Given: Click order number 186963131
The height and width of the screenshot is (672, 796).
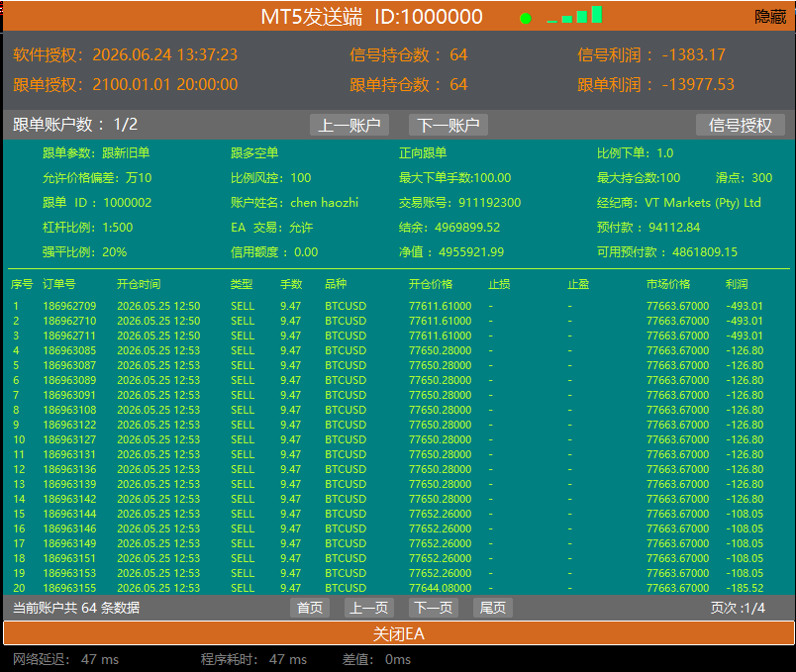Looking at the screenshot, I should 69,454.
